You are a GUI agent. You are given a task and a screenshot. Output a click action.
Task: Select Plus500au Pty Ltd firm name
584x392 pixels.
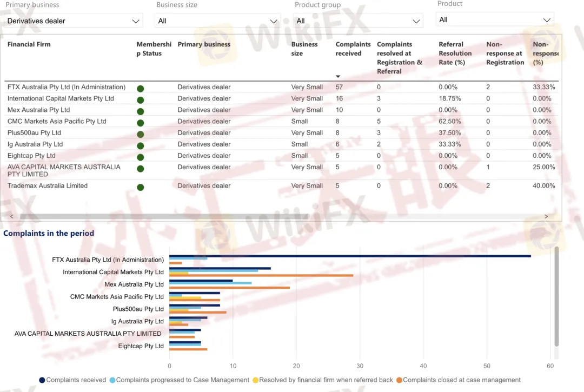[x=34, y=132]
